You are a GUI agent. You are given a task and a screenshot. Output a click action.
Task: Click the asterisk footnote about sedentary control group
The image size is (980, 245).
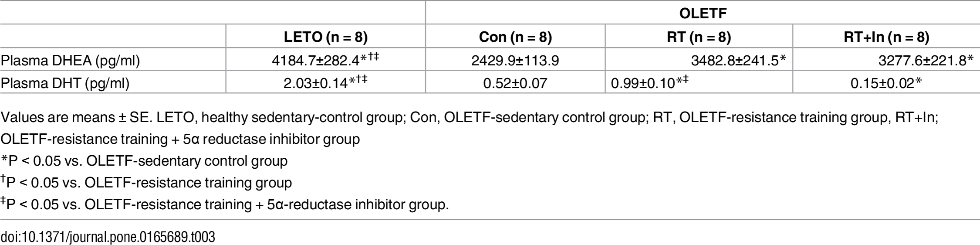144,161
